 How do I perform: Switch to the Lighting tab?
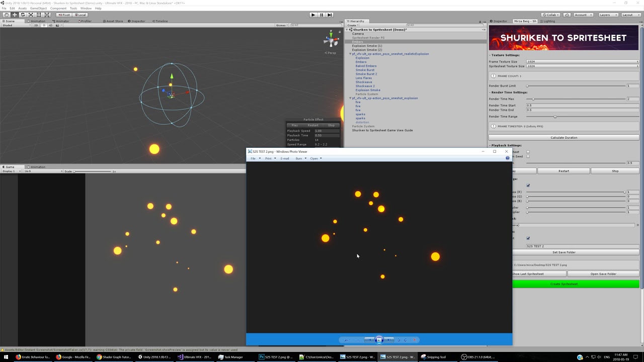[x=547, y=21]
